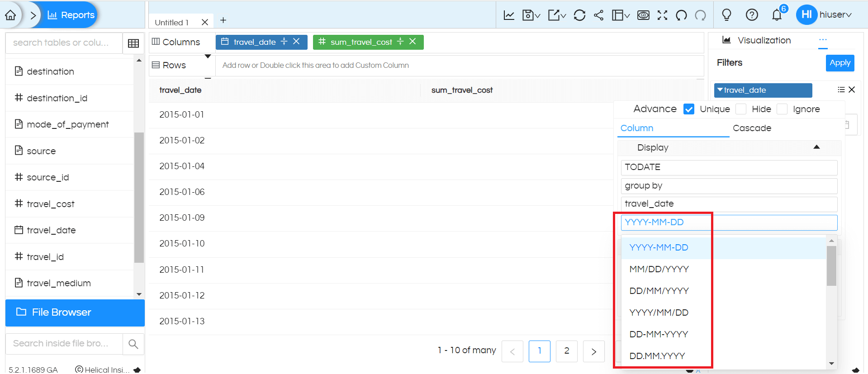868x374 pixels.
Task: Select the travel_medium column
Action: coord(58,283)
